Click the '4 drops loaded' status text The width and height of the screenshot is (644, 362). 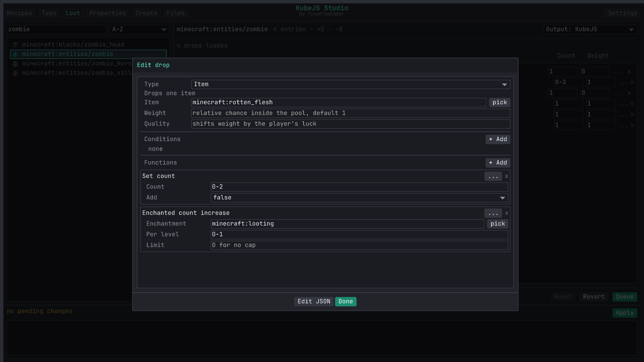tap(202, 46)
